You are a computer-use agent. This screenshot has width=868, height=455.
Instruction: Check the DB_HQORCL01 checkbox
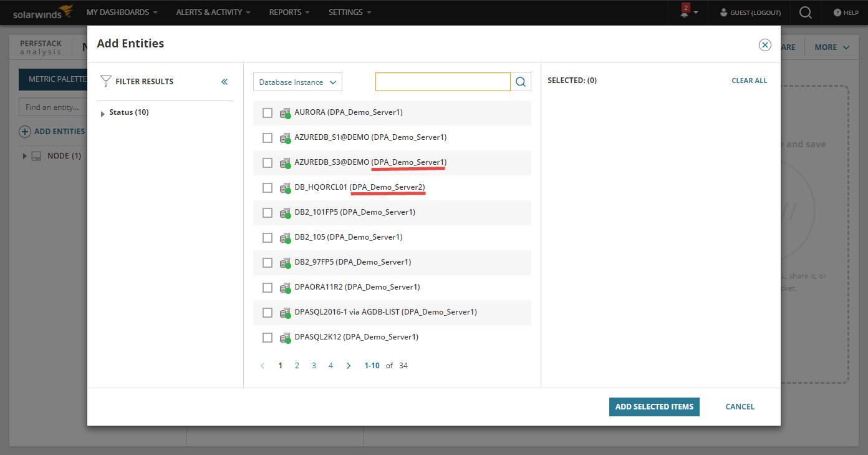(268, 188)
